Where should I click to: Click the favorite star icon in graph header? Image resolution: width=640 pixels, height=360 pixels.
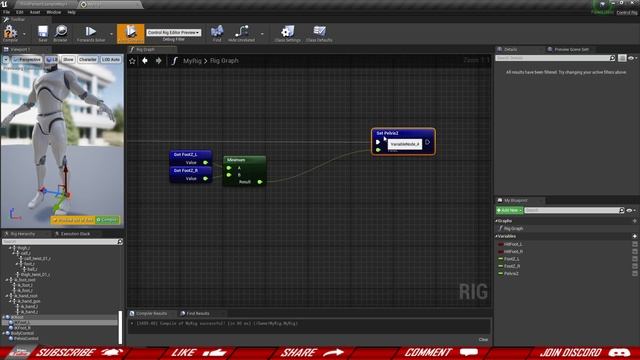coord(132,61)
